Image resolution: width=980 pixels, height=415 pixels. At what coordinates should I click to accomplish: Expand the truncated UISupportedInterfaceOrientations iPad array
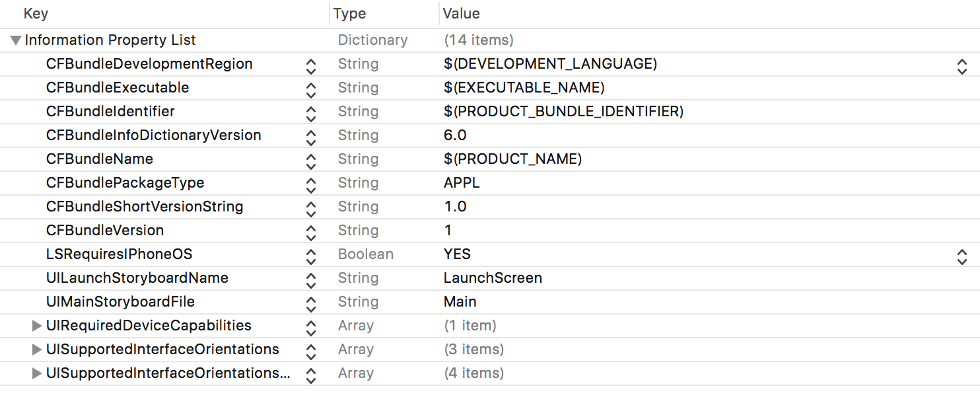(x=38, y=373)
